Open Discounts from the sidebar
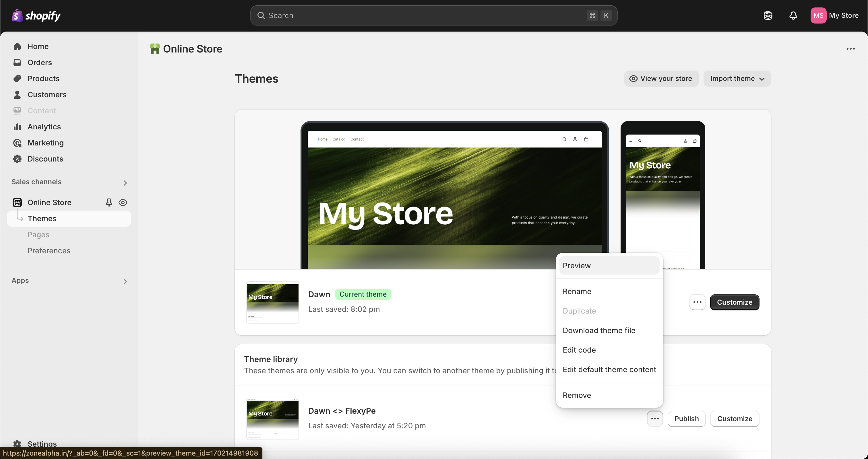Viewport: 868px width, 459px height. (45, 159)
